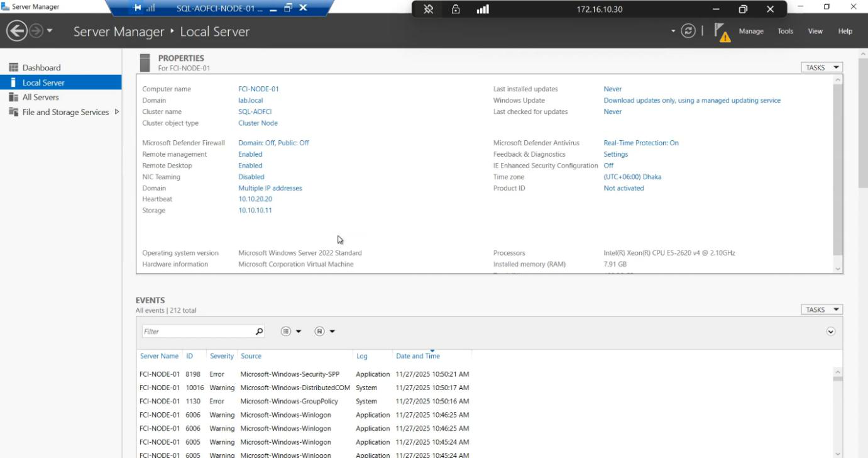The height and width of the screenshot is (458, 868).
Task: Open the Help menu
Action: pyautogui.click(x=845, y=31)
